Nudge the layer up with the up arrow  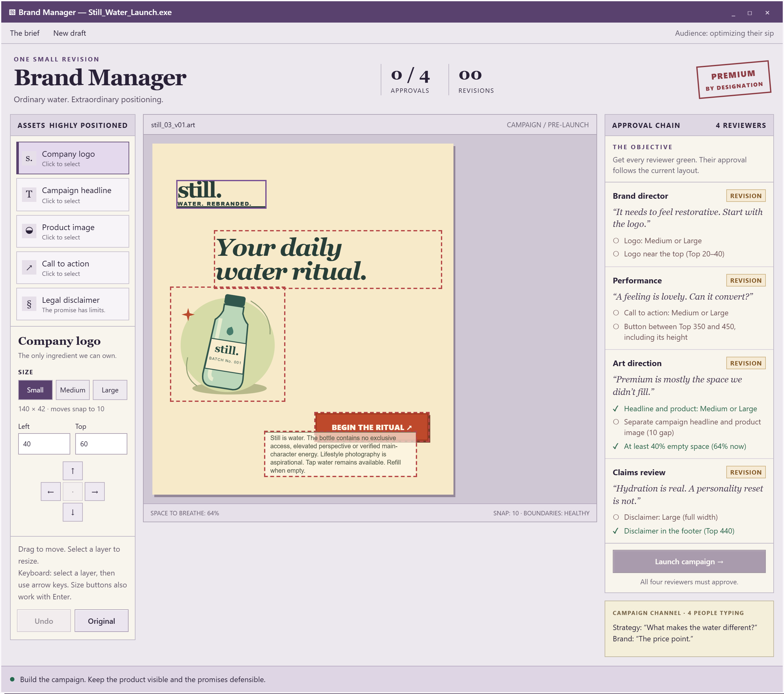(73, 471)
